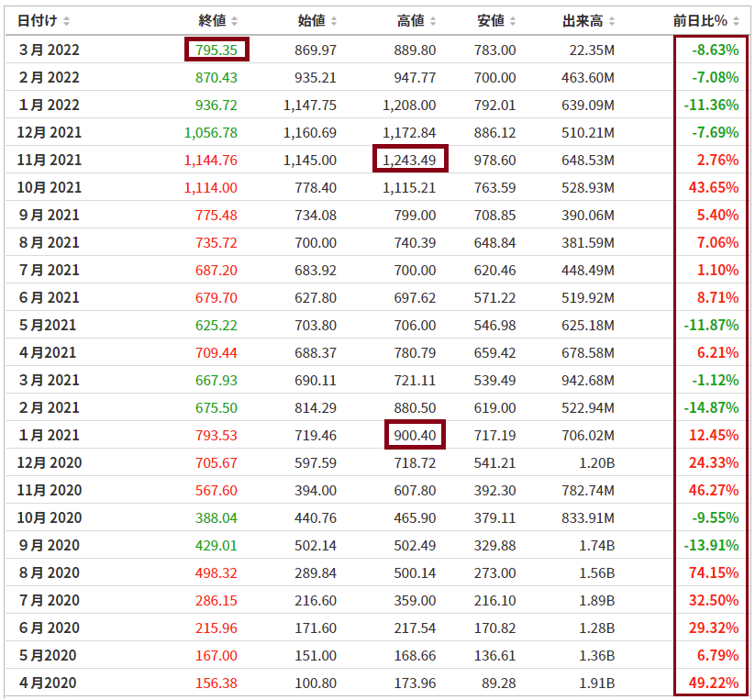Sort by 安値 using its sort arrows
The image size is (755, 700).
[x=513, y=21]
